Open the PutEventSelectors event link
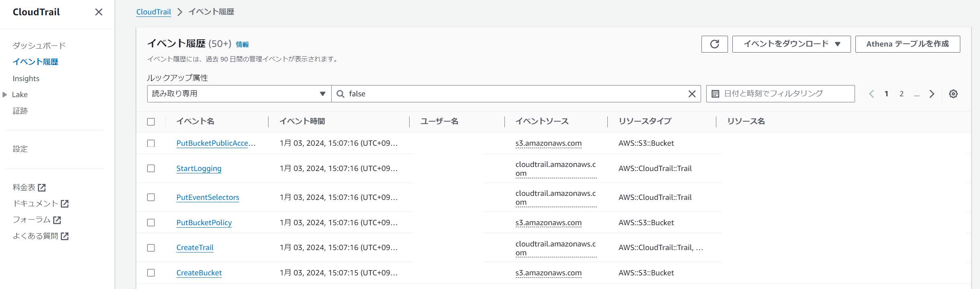This screenshot has height=289, width=980. (x=208, y=197)
